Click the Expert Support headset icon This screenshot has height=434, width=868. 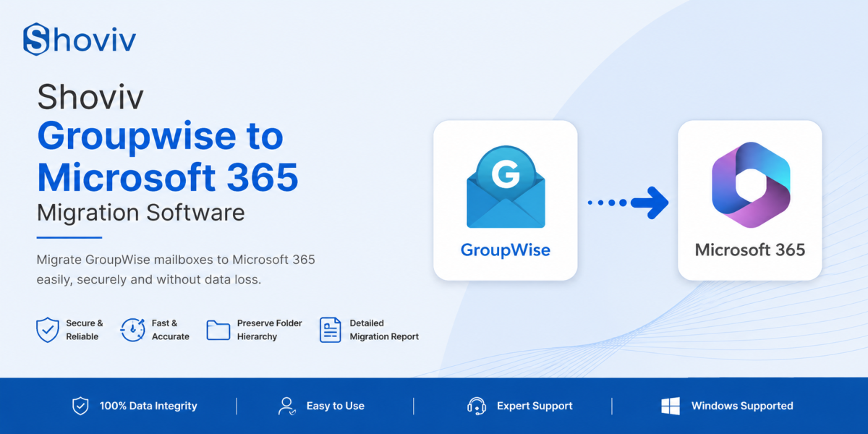pyautogui.click(x=477, y=406)
